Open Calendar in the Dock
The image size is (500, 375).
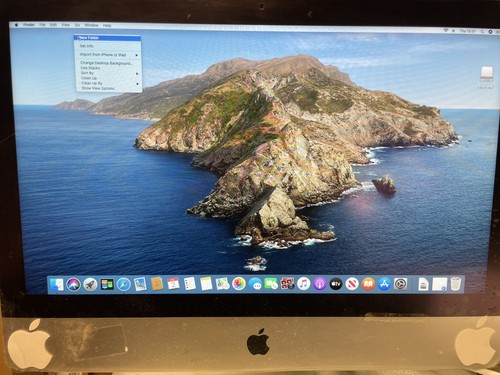(173, 284)
